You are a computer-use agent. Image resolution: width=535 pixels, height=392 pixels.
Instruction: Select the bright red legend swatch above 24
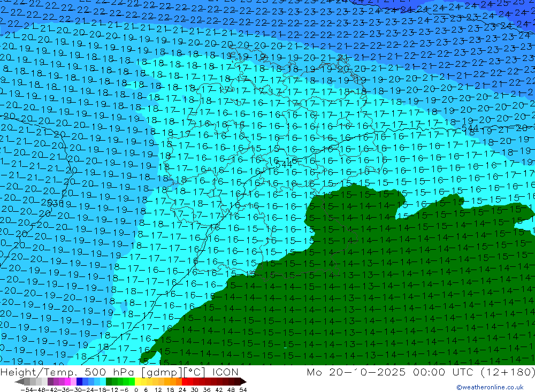pos(185,381)
